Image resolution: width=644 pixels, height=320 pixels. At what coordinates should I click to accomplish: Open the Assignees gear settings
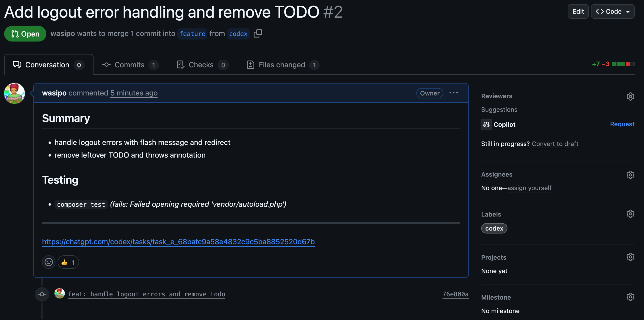[x=630, y=175]
